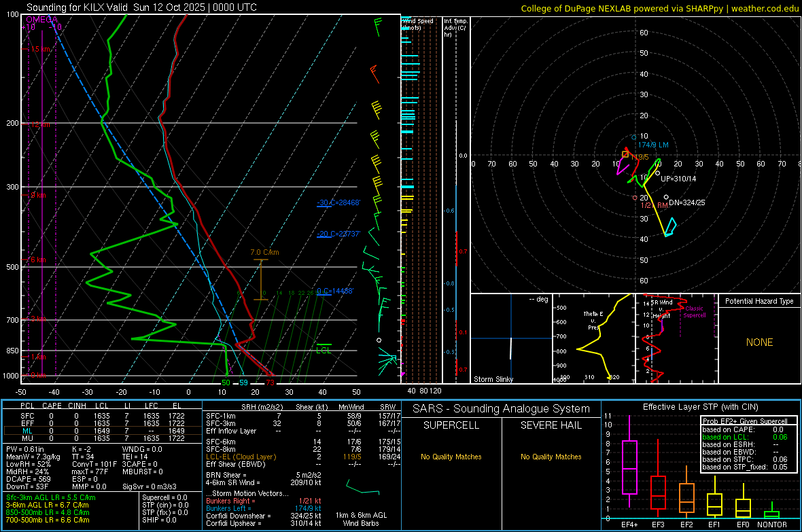Click the SEVERE HAIL column heading
The image size is (802, 532).
tap(551, 425)
